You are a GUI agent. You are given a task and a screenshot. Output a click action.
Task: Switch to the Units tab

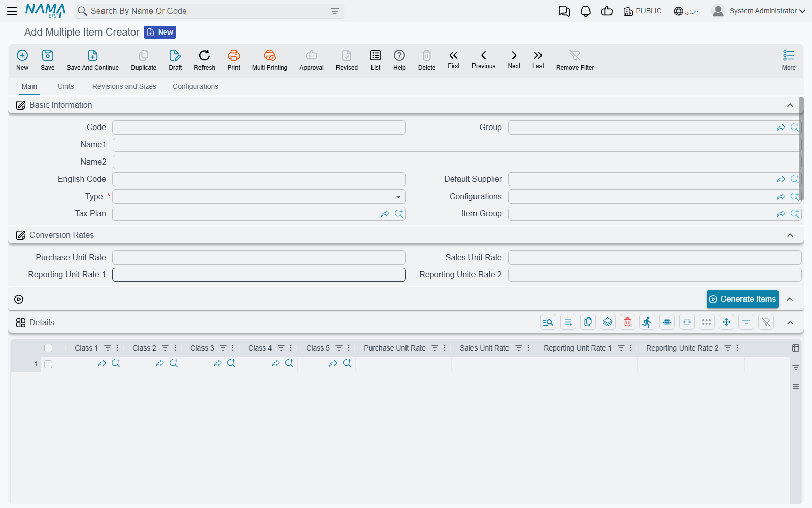pos(66,86)
